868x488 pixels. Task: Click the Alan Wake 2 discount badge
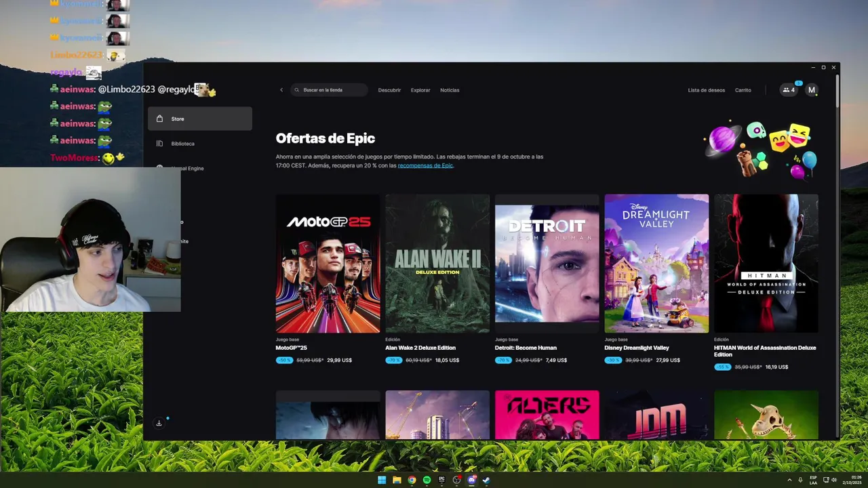tap(394, 360)
